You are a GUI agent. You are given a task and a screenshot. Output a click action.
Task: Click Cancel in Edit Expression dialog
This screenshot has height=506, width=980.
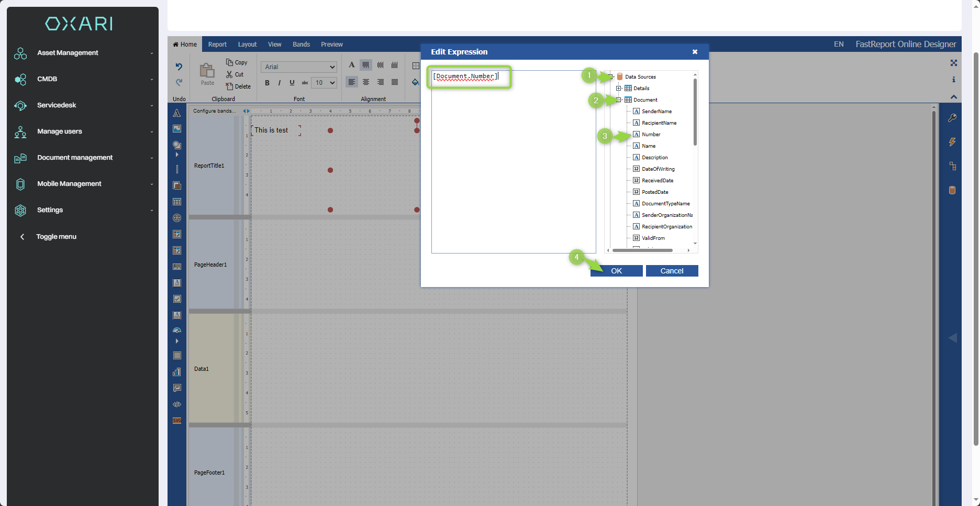672,271
